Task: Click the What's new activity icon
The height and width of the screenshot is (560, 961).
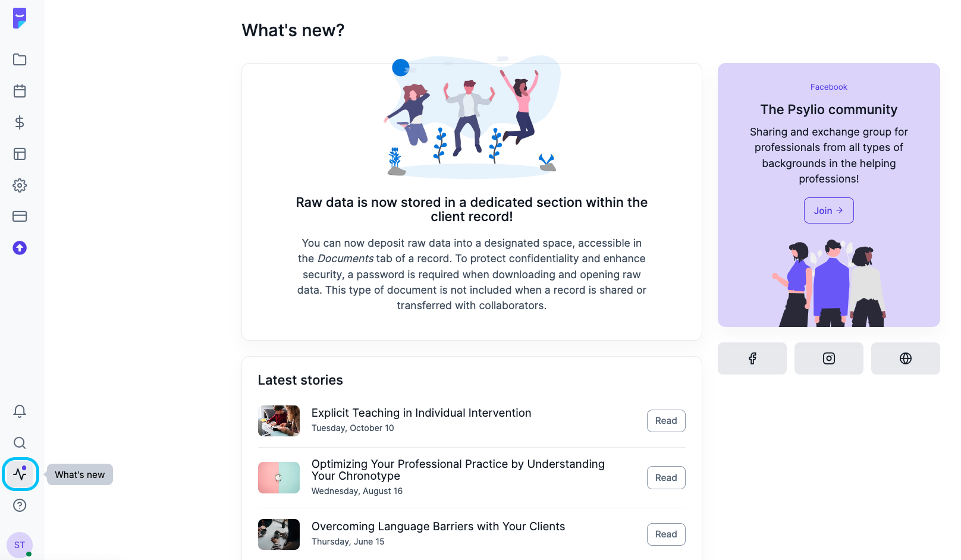Action: pos(20,474)
